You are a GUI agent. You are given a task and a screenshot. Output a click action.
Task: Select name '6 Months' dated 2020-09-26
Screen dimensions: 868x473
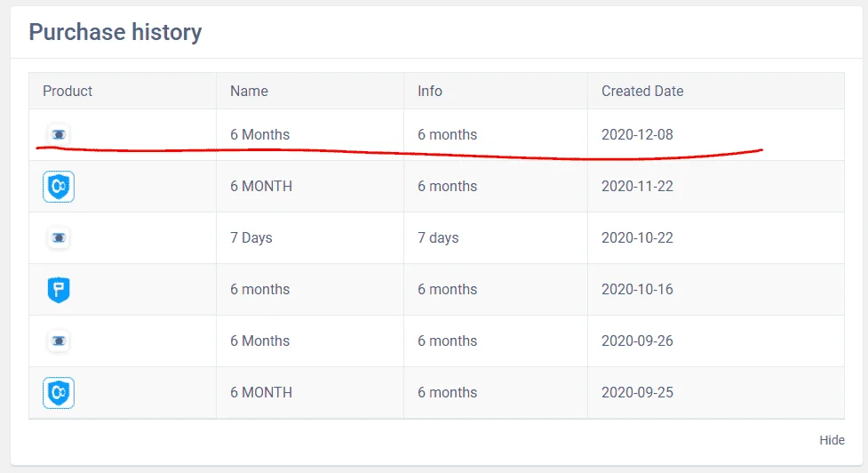tap(259, 341)
